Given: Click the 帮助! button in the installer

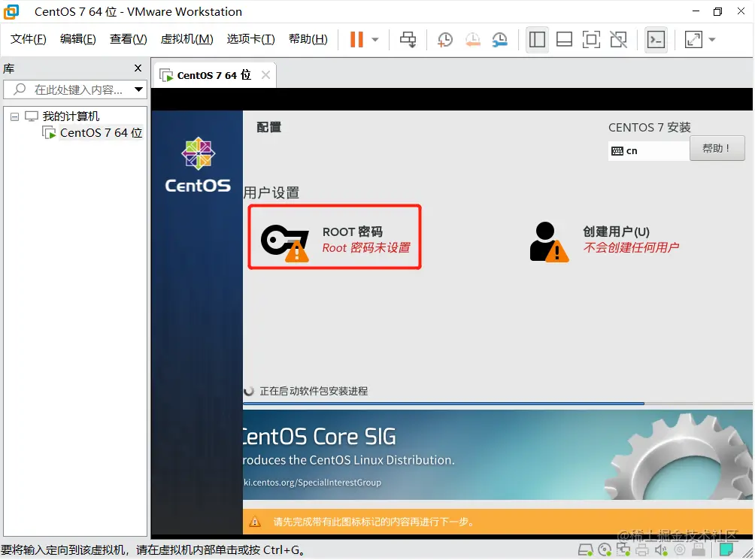Looking at the screenshot, I should pos(717,148).
